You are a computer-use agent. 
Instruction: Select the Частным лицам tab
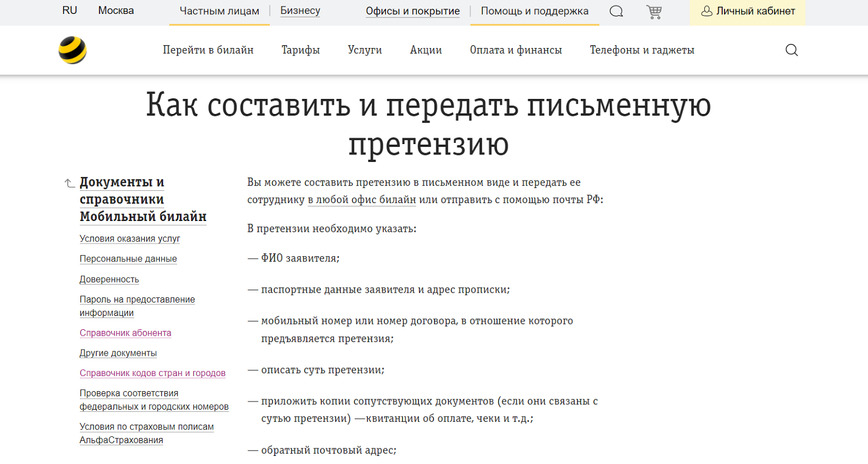(219, 11)
